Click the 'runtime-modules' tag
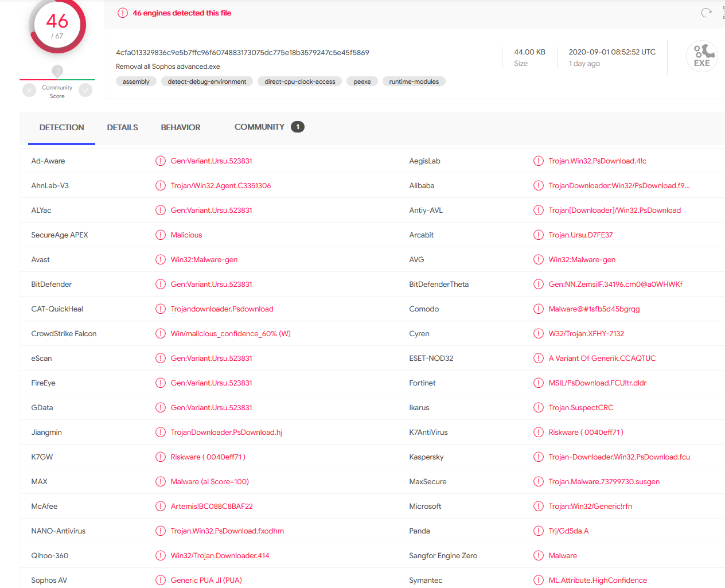This screenshot has height=588, width=725. 414,81
